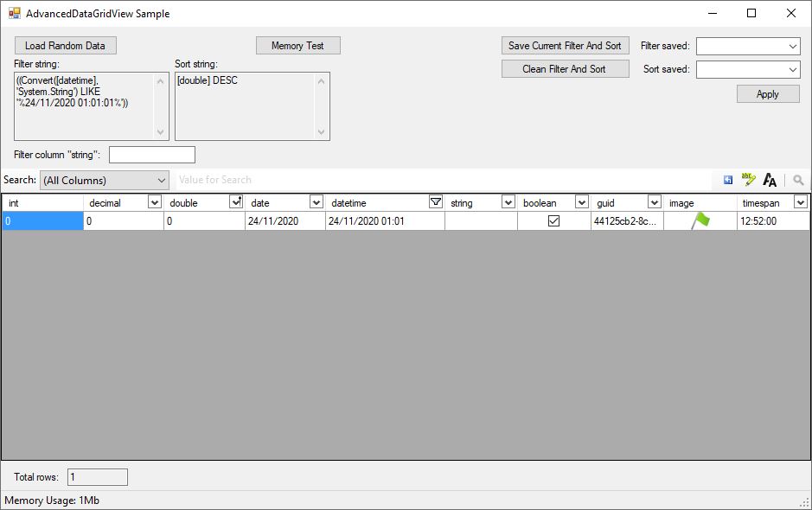Open the funnel filter icon on datetime column
Screen dimensions: 812x510
435,201
